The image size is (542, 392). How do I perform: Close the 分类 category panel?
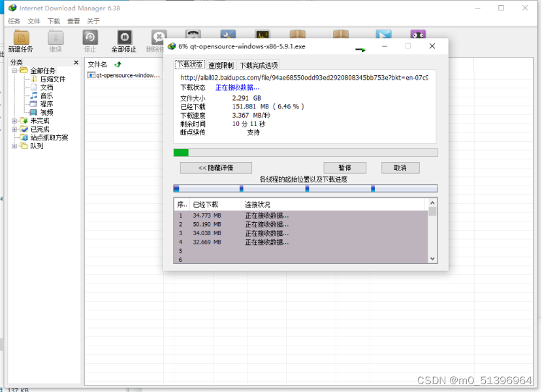76,62
